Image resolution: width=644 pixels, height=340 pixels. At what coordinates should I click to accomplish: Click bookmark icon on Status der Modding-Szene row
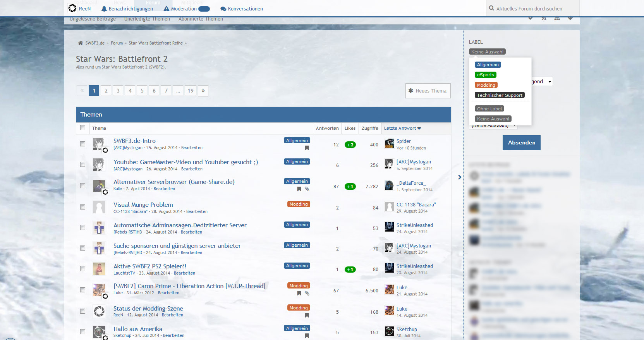point(307,315)
